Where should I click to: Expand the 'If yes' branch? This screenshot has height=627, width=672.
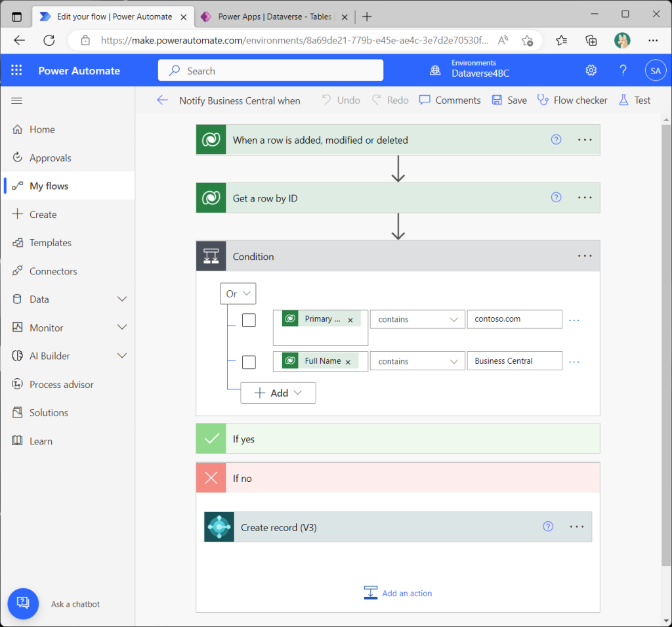click(x=398, y=439)
